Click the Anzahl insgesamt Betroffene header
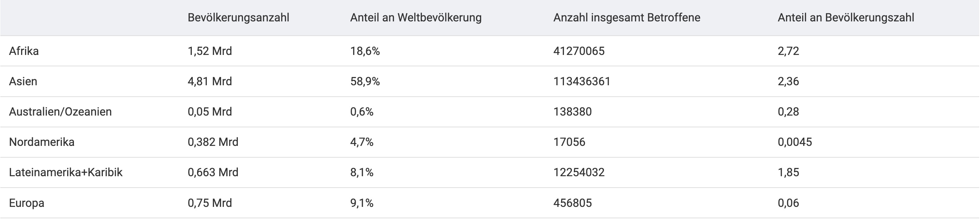The width and height of the screenshot is (980, 219). [x=626, y=18]
